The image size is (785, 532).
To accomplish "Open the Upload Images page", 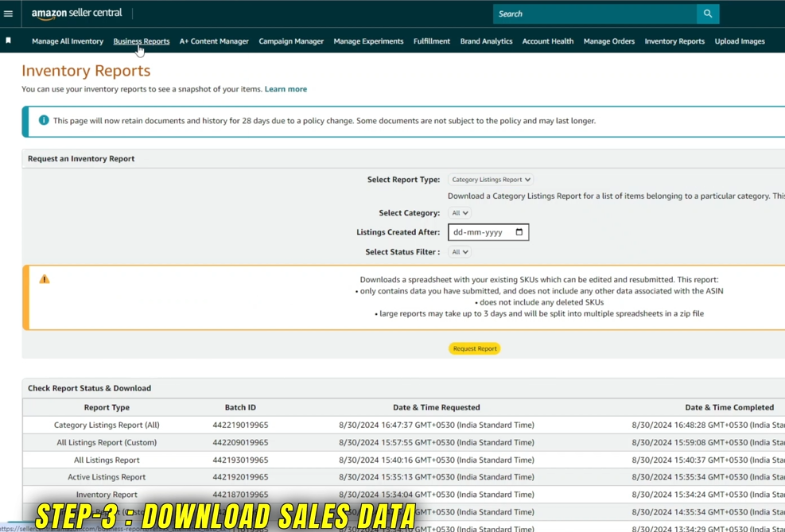I will pyautogui.click(x=740, y=41).
